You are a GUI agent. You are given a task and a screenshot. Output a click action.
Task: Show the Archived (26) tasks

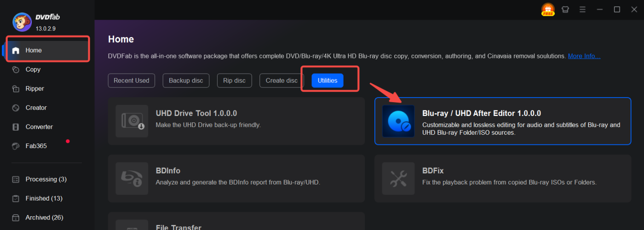(45, 218)
